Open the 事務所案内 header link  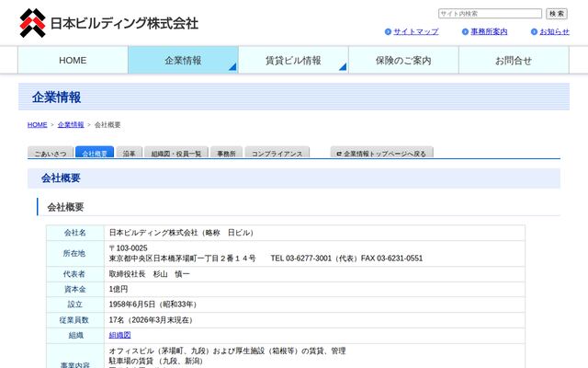pos(489,32)
